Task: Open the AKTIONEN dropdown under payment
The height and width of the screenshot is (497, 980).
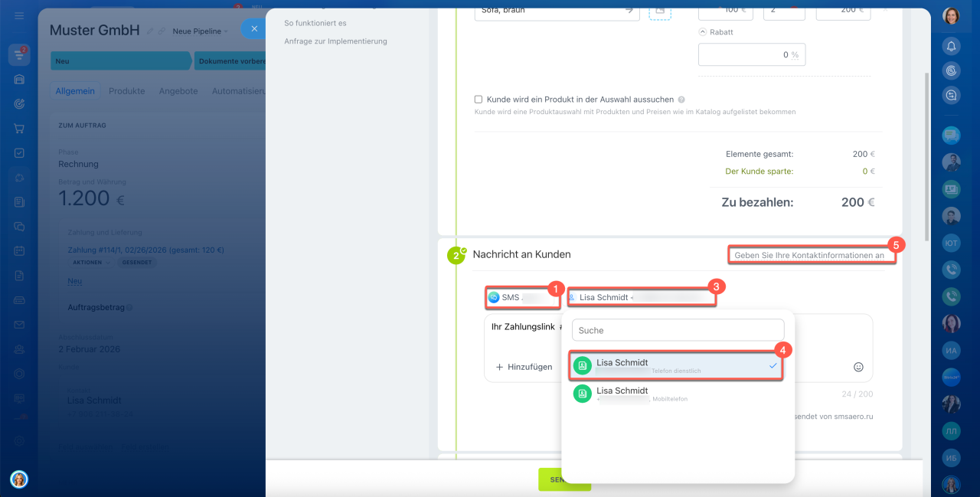Action: 93,263
